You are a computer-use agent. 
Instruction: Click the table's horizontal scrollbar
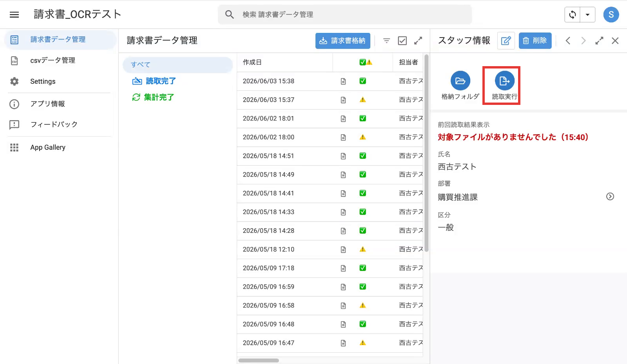(x=259, y=360)
